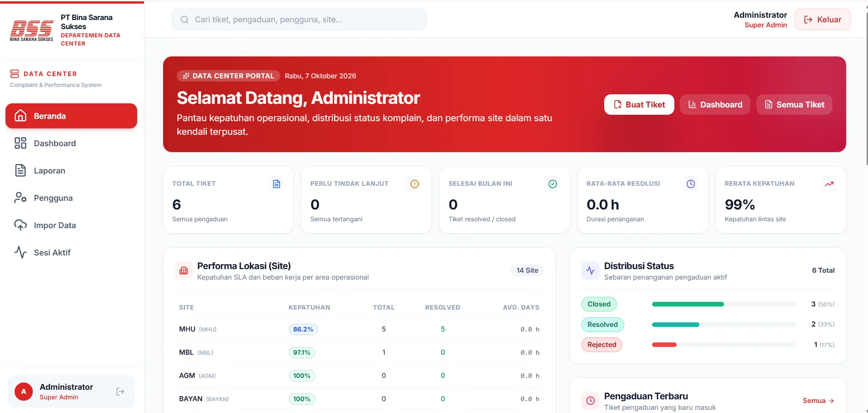Viewport: 868px width, 413px height.
Task: Click the Rejected progress bar
Action: click(x=724, y=345)
